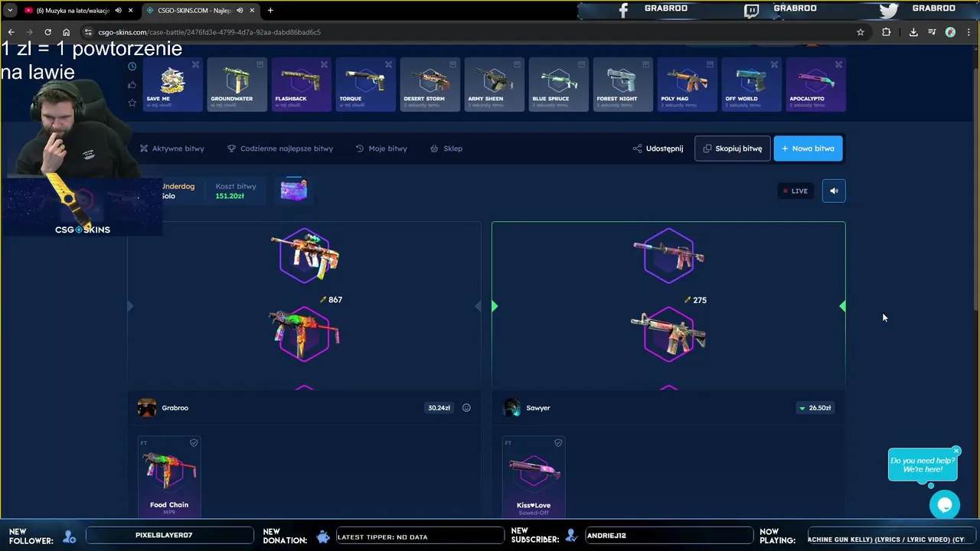
Task: Open the Sklep tab
Action: pyautogui.click(x=446, y=148)
